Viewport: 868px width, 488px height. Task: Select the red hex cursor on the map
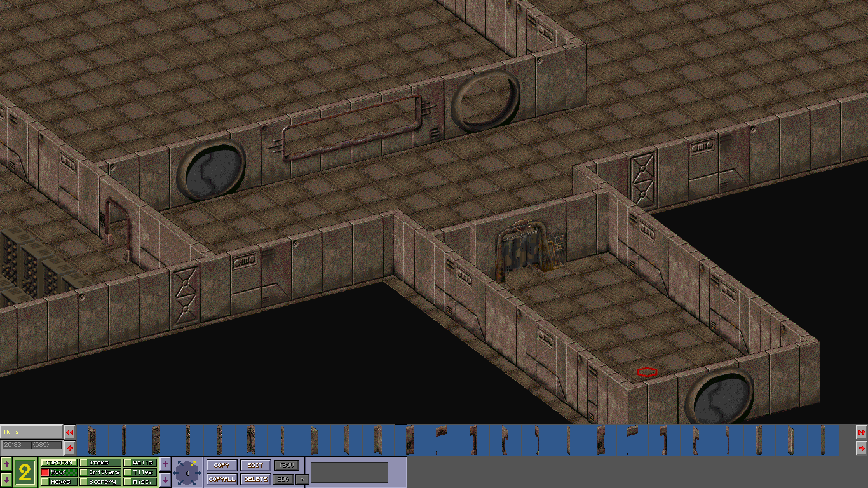pyautogui.click(x=647, y=372)
